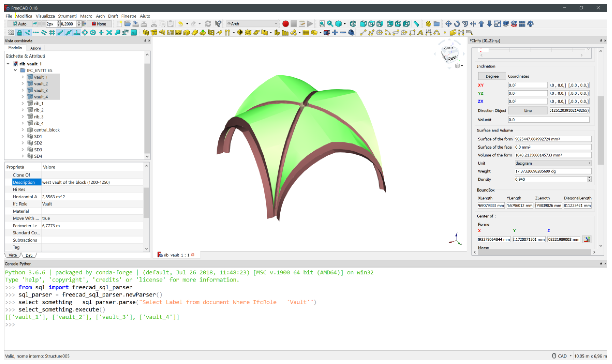This screenshot has height=364, width=612.
Task: Click the Arch Structure tool icon
Action: (x=154, y=32)
